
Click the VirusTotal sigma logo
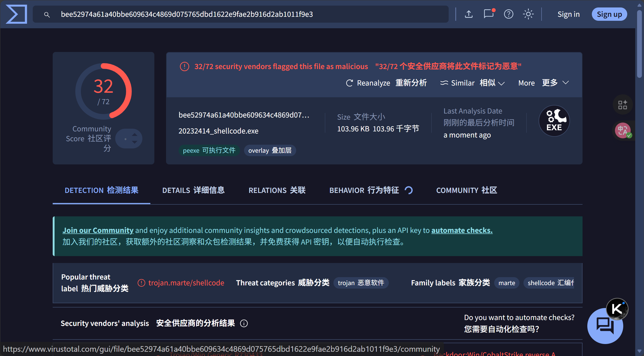pos(16,14)
